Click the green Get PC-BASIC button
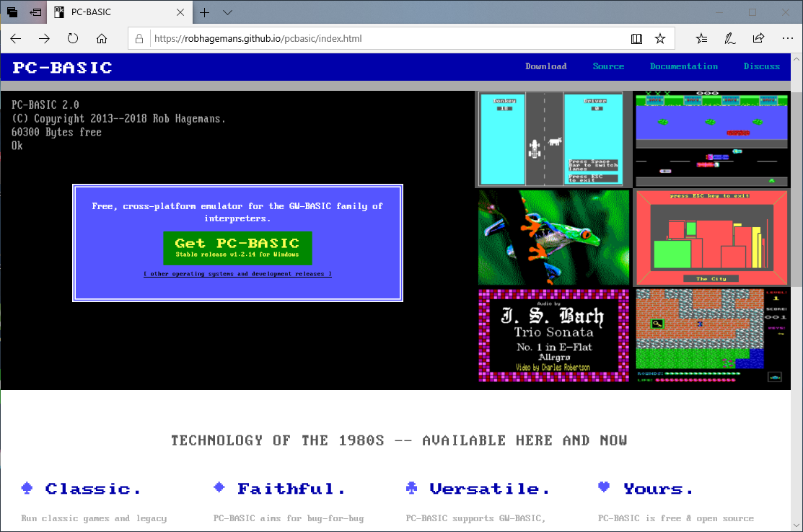The width and height of the screenshot is (803, 532). point(237,247)
